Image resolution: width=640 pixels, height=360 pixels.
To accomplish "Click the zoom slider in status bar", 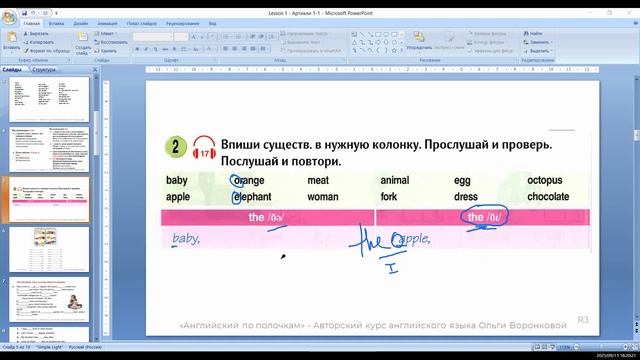I will point(600,347).
